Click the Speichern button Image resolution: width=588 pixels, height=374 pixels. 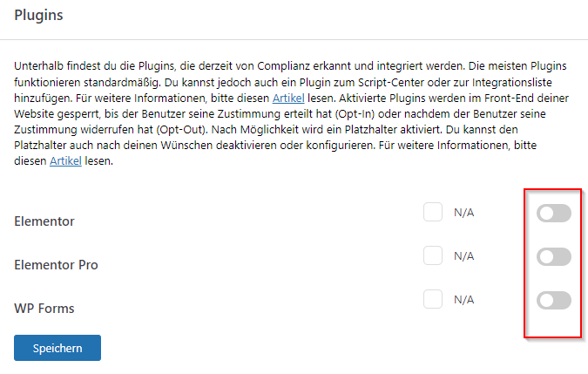point(57,348)
